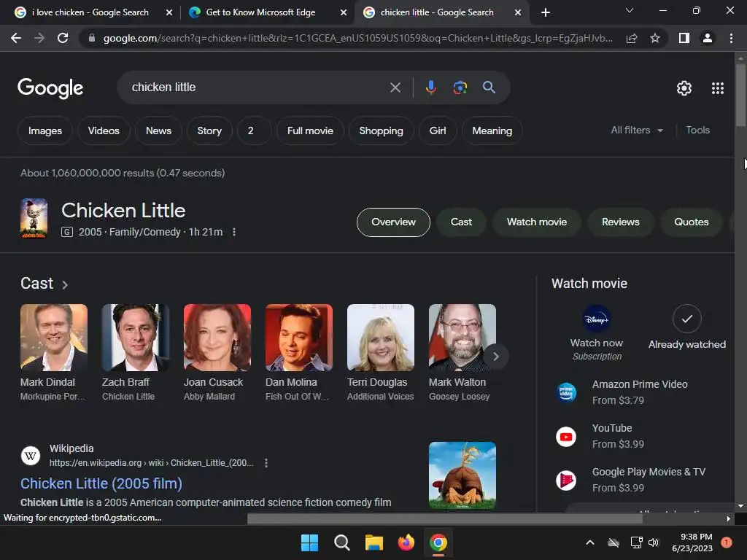Expand the All filters dropdown
747x560 pixels.
(637, 130)
